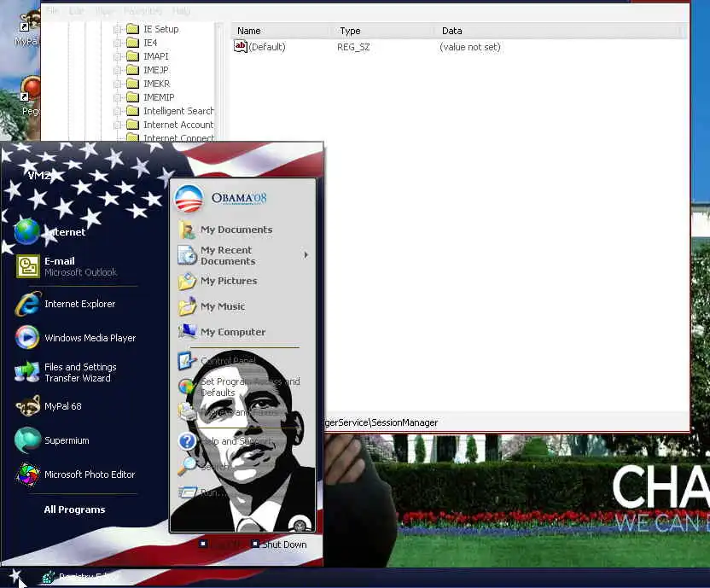Click the IE Setup folder icon
Viewport: 710px width, 588px height.
[x=132, y=29]
